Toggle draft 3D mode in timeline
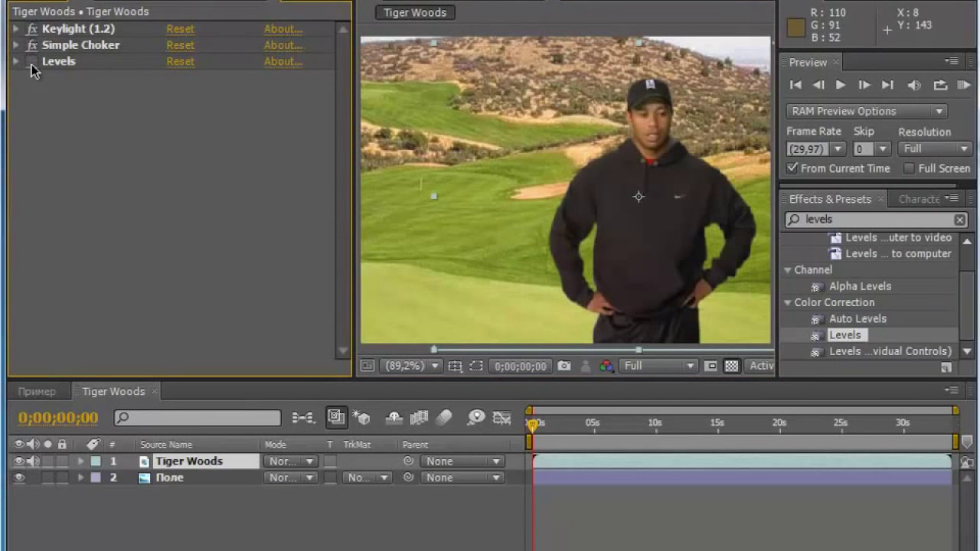 pos(361,417)
